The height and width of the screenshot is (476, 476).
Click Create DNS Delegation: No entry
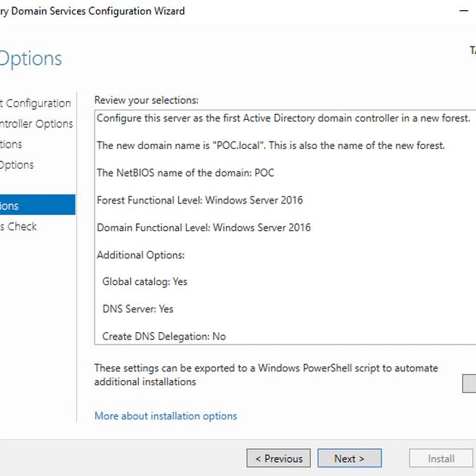coord(164,336)
